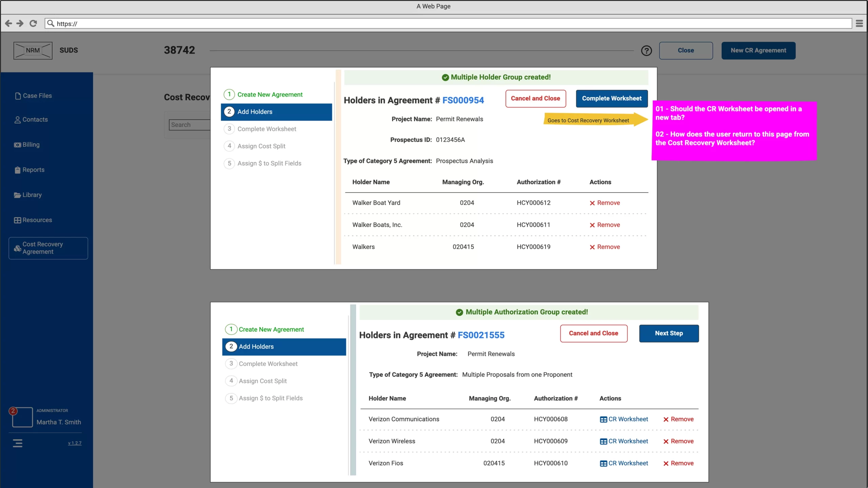The image size is (868, 488).
Task: Click the help question mark icon
Action: [x=646, y=50]
